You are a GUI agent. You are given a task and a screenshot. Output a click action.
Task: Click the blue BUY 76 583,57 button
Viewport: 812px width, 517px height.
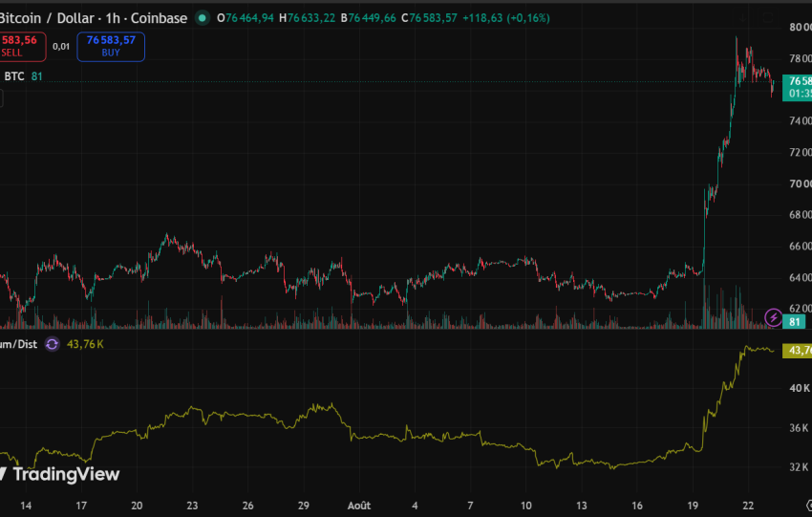pyautogui.click(x=111, y=46)
